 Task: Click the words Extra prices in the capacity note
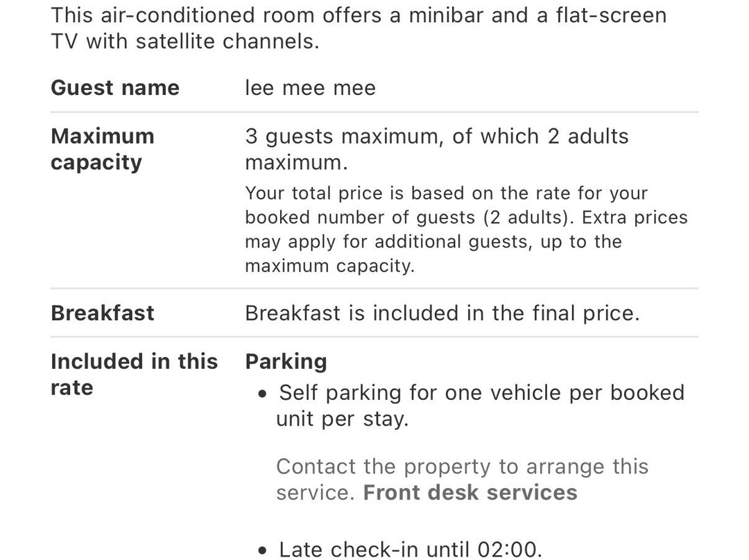click(x=635, y=218)
